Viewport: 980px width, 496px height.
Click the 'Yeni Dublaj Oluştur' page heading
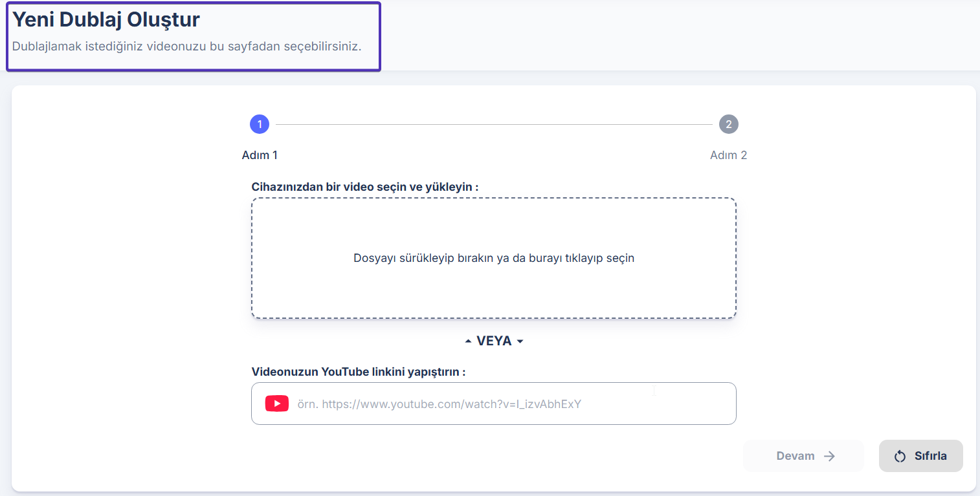(x=106, y=20)
